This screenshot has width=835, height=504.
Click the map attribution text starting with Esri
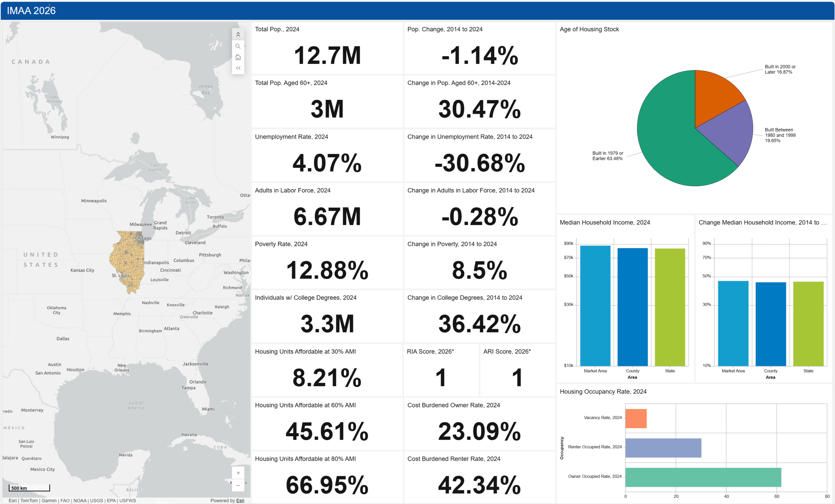pos(72,501)
